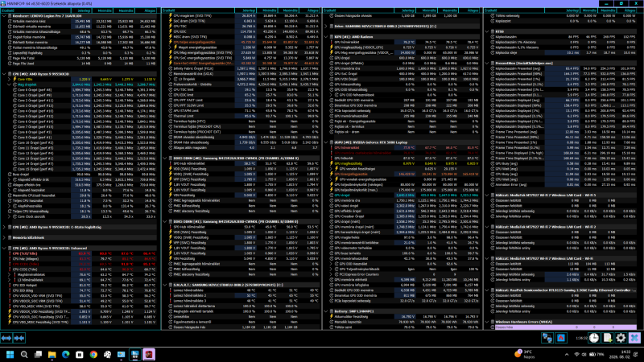Click Jelenlegi header above the Rendszer panel
The width and height of the screenshot is (644, 362).
coord(82,10)
